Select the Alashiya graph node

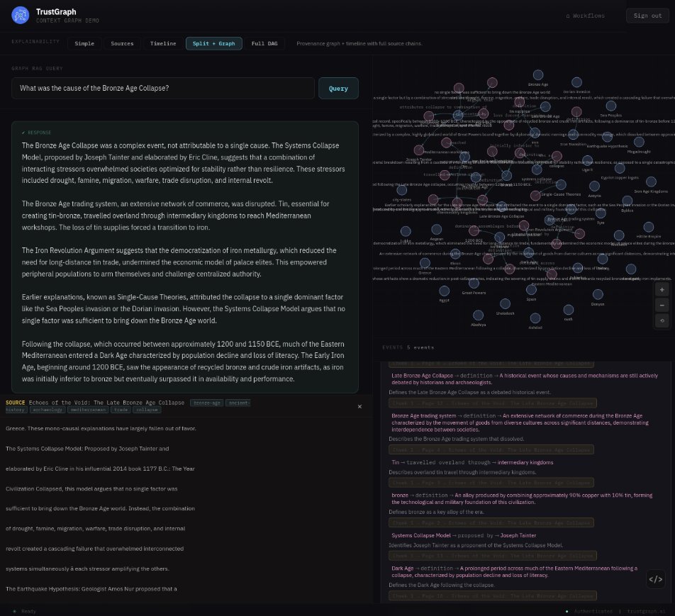(x=479, y=315)
